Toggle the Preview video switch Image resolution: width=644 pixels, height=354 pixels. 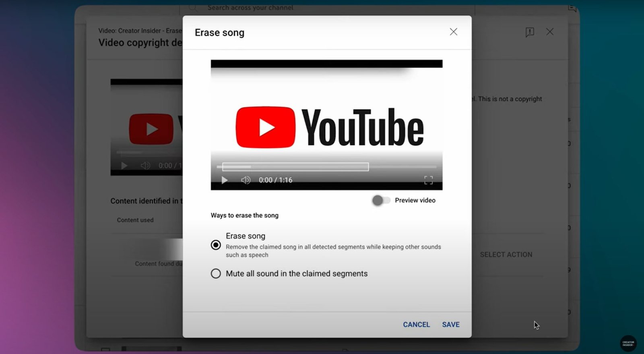pos(381,200)
